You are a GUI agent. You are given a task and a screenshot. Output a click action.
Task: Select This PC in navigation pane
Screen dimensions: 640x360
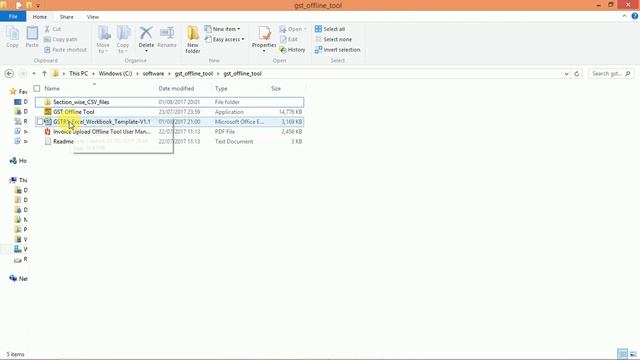(x=18, y=180)
